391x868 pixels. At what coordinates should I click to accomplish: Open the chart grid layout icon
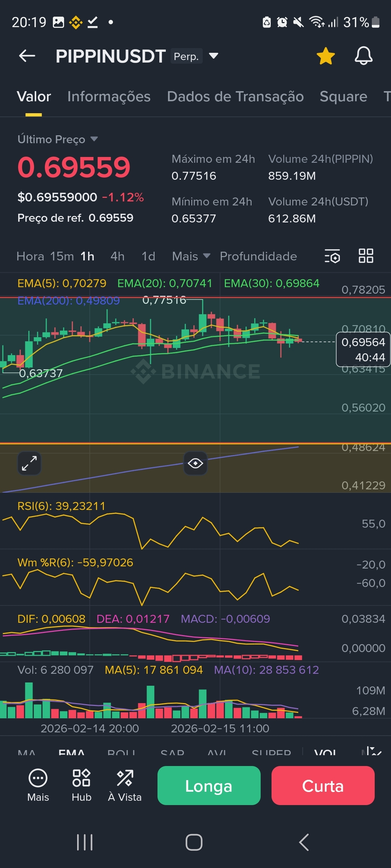pos(366,256)
